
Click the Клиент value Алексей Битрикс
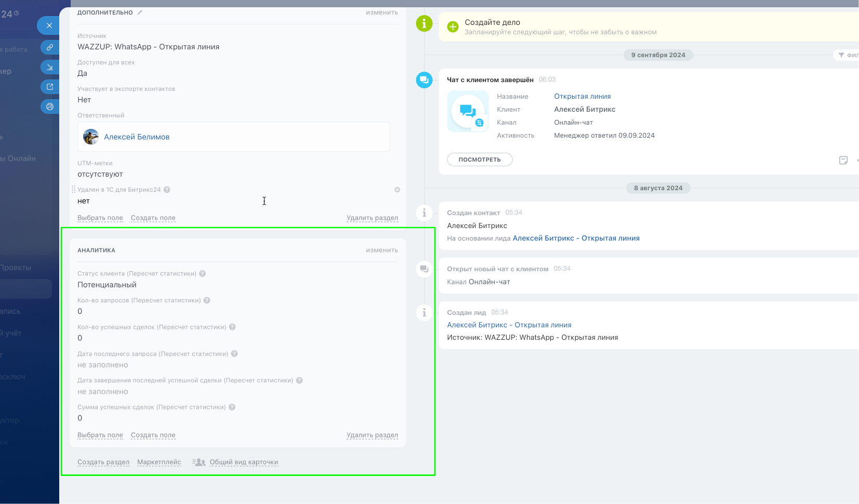click(585, 110)
